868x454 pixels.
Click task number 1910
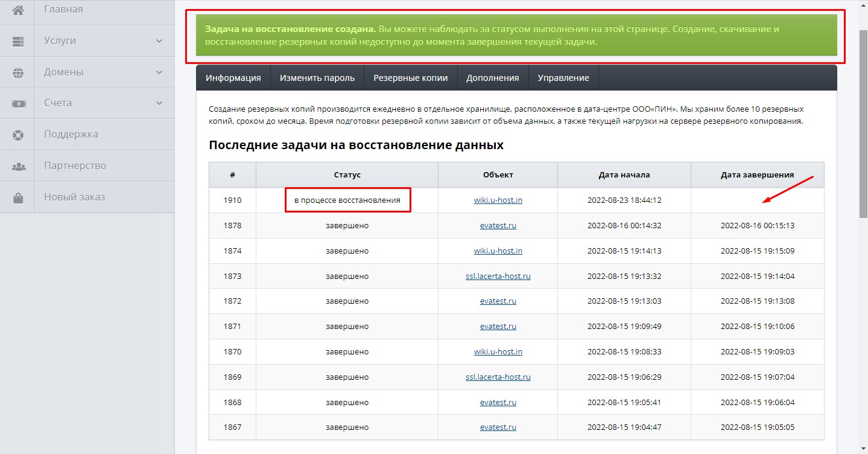[232, 200]
